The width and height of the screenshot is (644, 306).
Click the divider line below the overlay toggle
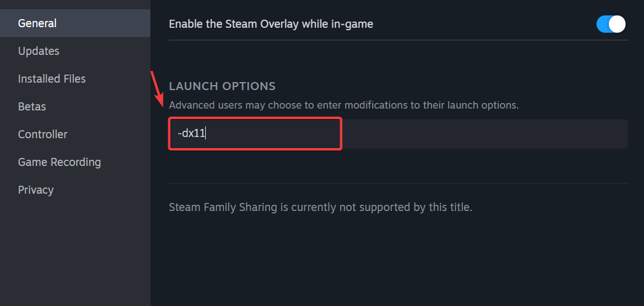click(x=398, y=41)
